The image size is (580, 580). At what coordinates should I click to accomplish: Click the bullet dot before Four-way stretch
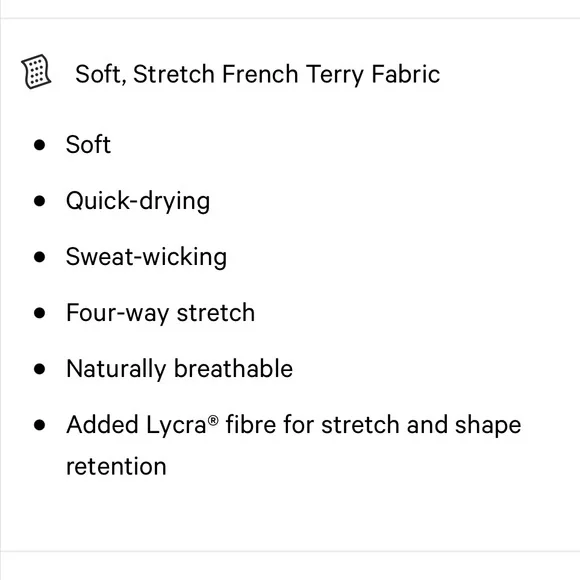[40, 313]
